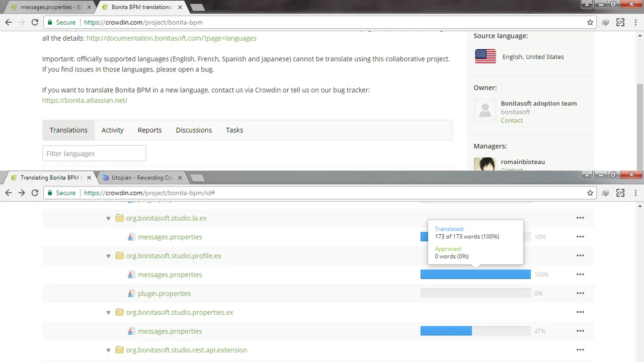Click the screen capture extension icon in the lower window

click(x=620, y=193)
